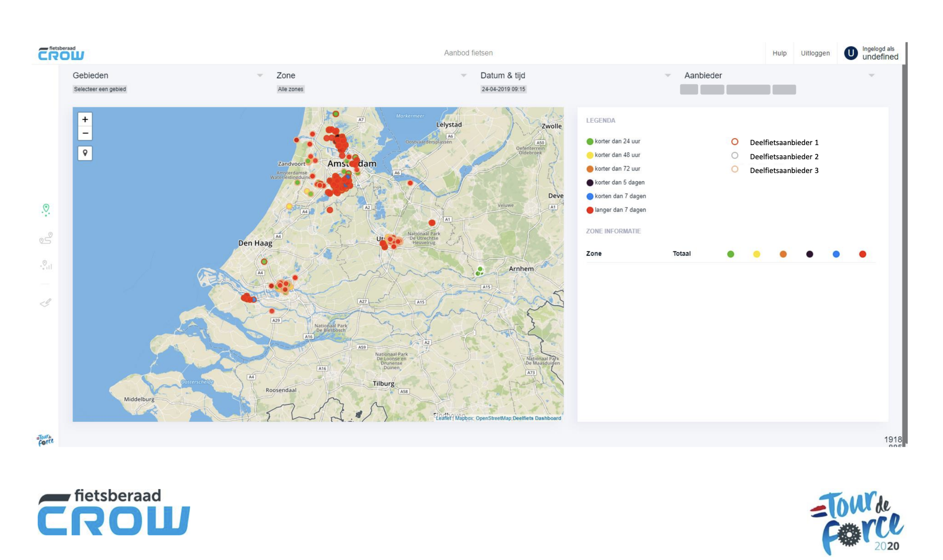943x560 pixels.
Task: Open the location statistics view in sidebar
Action: [x=46, y=265]
